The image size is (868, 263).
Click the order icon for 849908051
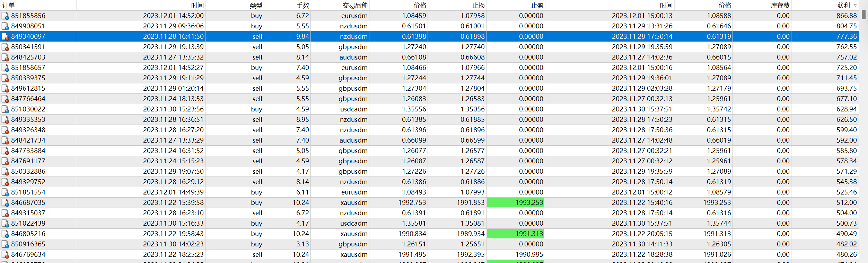[x=5, y=26]
